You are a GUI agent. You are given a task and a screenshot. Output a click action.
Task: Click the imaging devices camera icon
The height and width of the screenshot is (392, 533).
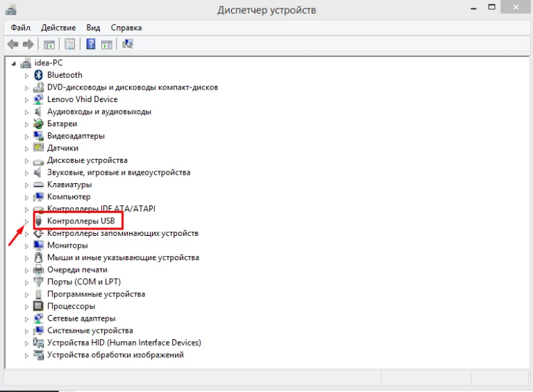[x=38, y=355]
